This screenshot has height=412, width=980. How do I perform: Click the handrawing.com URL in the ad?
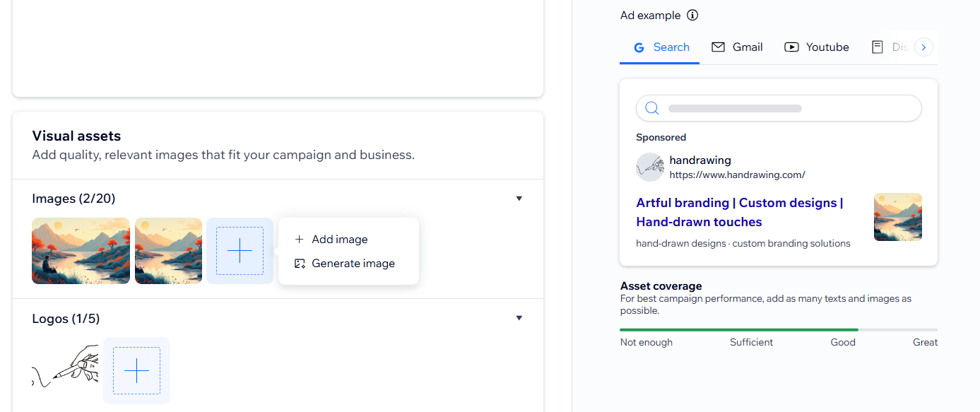(737, 175)
